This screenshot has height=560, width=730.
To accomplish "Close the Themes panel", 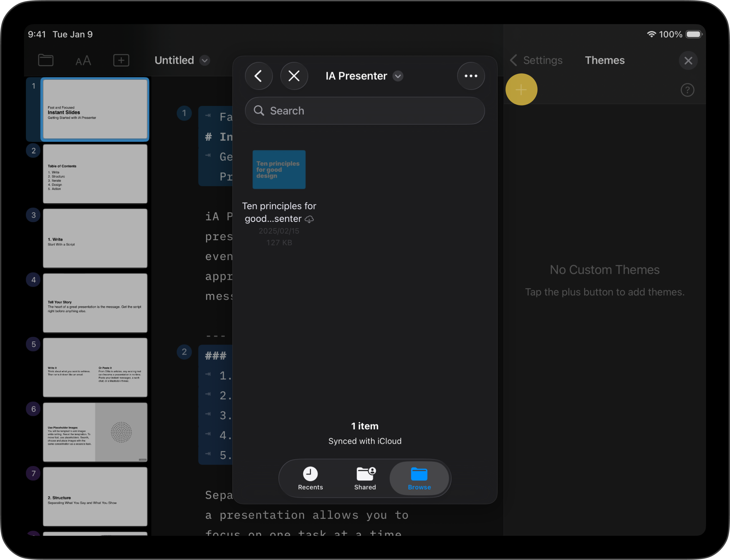I will (x=688, y=61).
